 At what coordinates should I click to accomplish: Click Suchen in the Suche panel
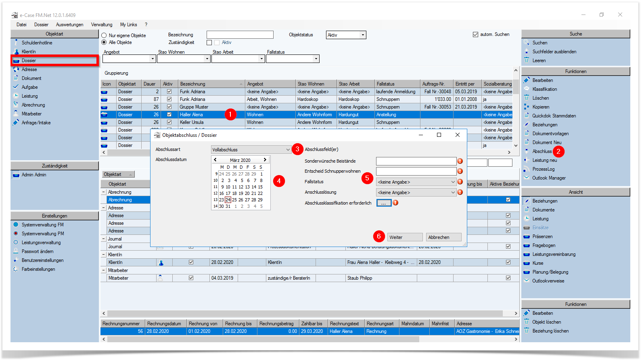pyautogui.click(x=539, y=43)
